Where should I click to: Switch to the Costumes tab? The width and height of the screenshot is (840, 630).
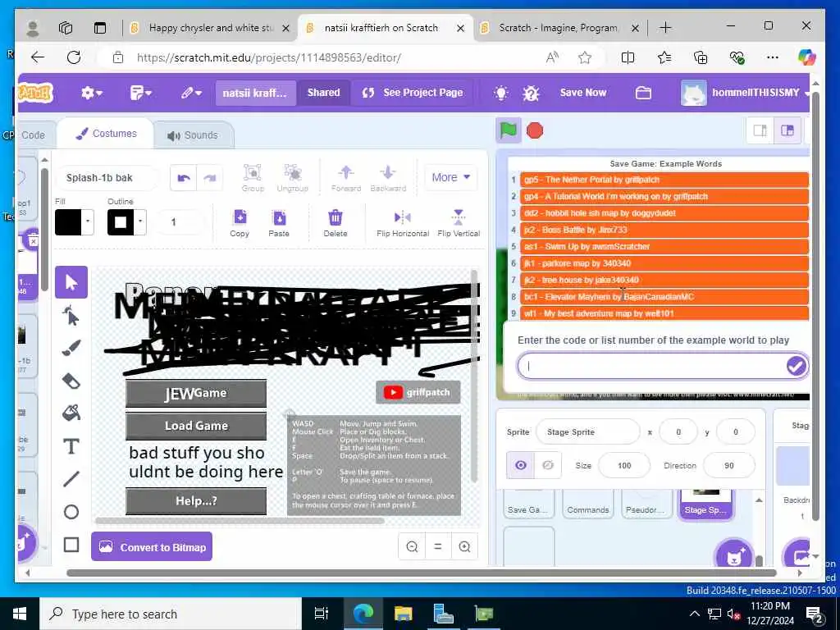(x=106, y=134)
